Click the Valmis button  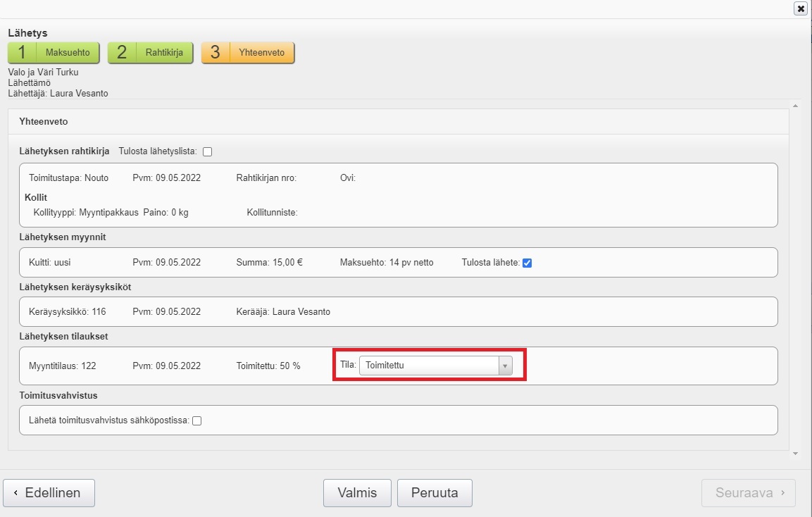click(x=357, y=493)
